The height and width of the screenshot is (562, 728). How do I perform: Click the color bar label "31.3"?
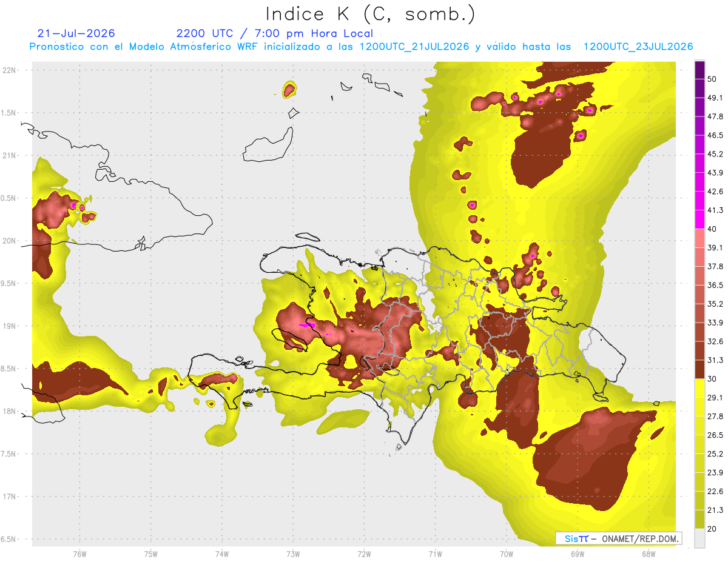(x=715, y=360)
